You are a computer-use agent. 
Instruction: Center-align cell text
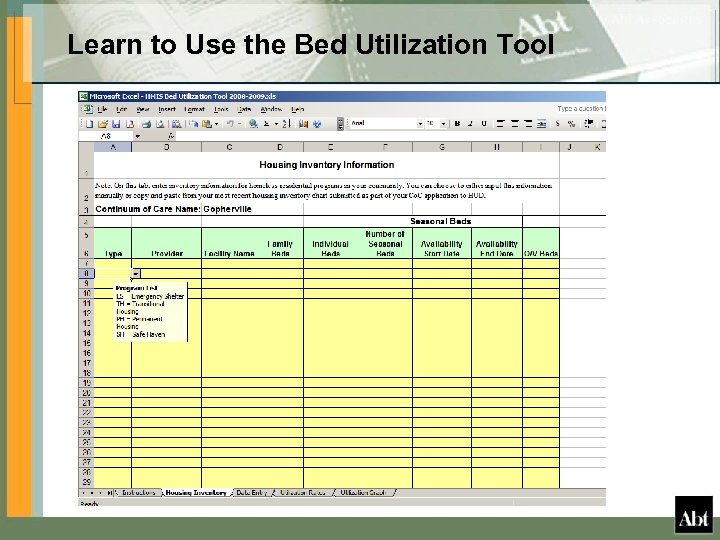(x=515, y=124)
